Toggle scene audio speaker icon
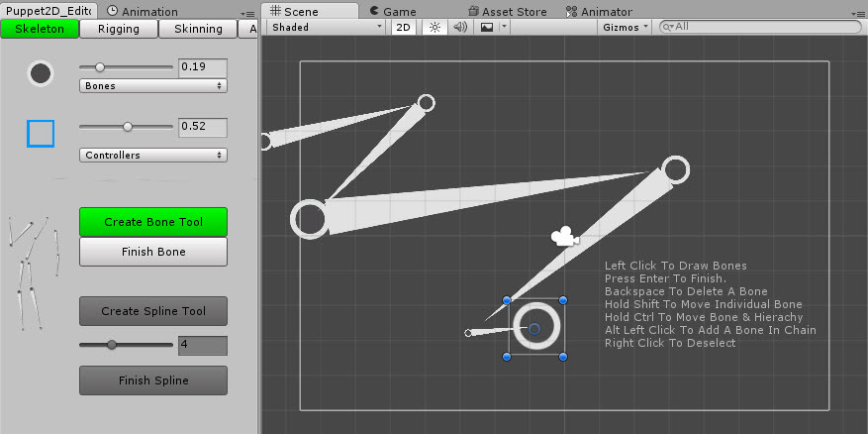Image resolution: width=868 pixels, height=434 pixels. [460, 27]
